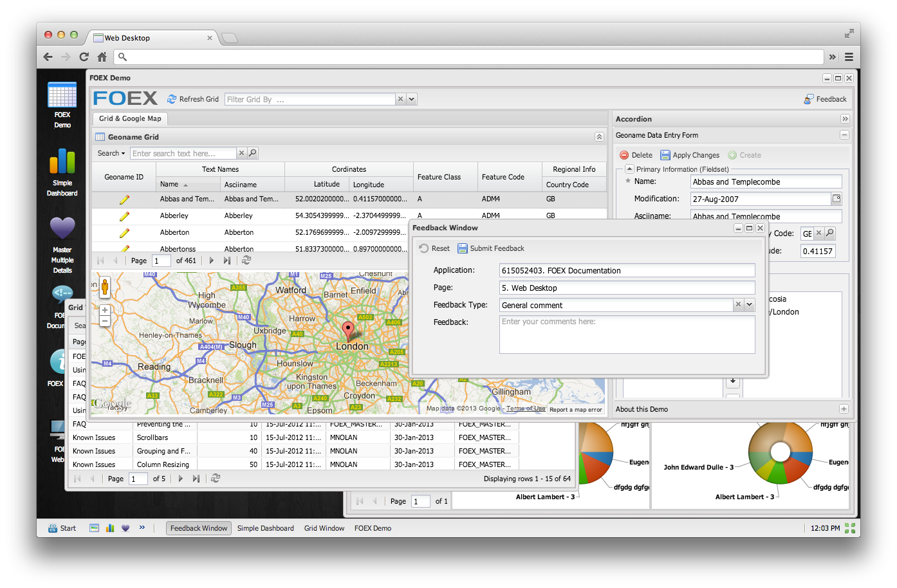This screenshot has height=588, width=897.
Task: Collapse the Accordion side panel
Action: (845, 119)
